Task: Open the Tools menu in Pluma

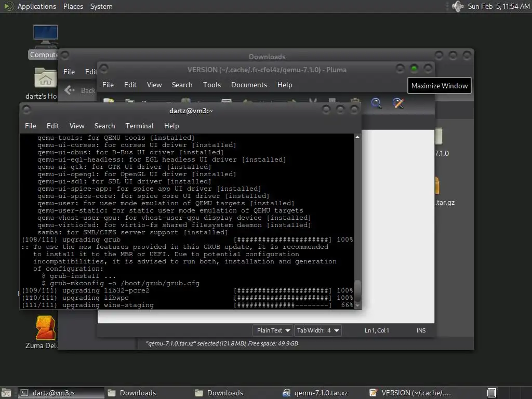Action: (212, 85)
